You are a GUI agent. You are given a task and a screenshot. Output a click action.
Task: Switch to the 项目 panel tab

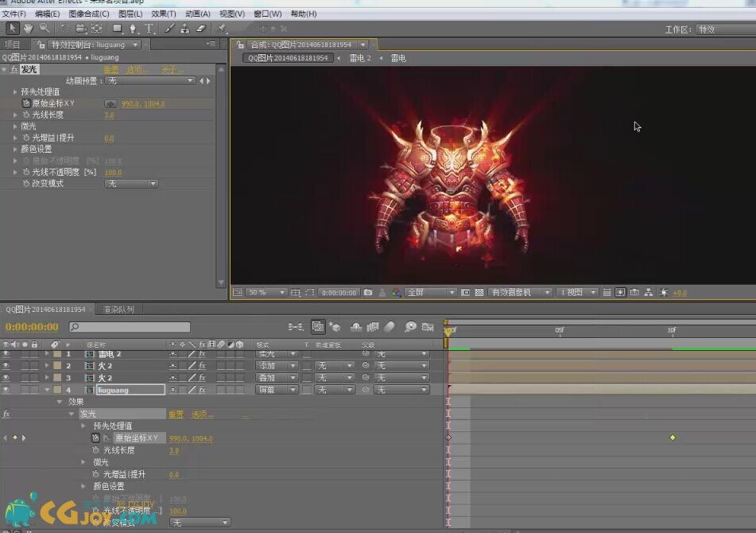(12, 45)
